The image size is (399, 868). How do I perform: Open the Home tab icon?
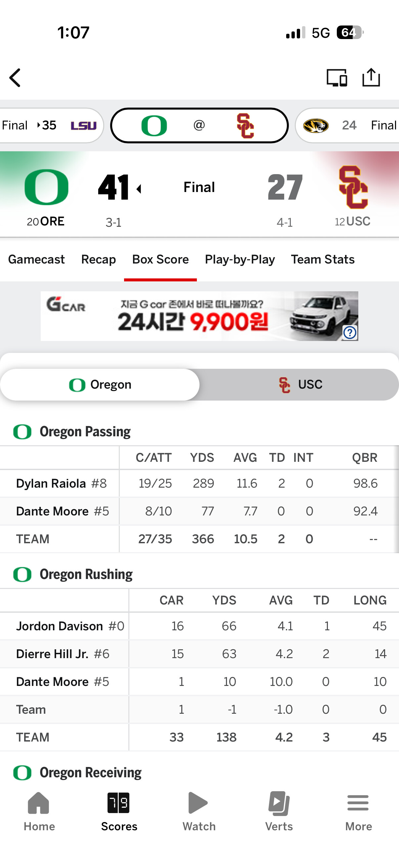tap(39, 803)
